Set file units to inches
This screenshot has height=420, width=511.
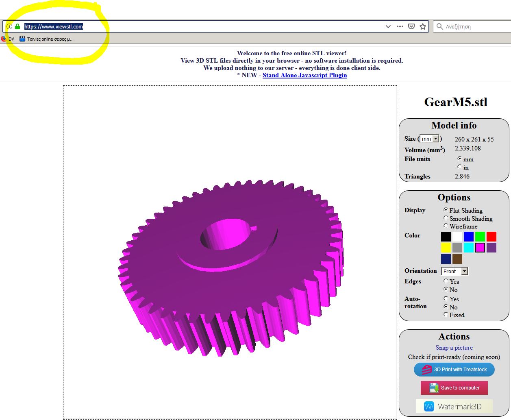[460, 167]
